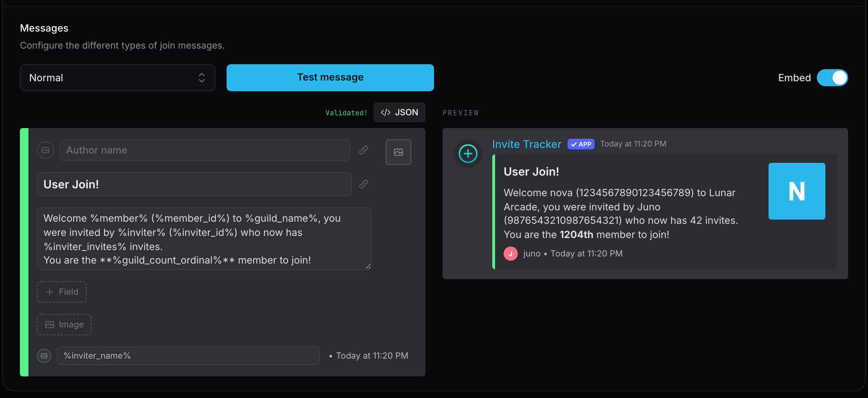Click the welcome description text area
The image size is (868, 398).
pos(204,239)
